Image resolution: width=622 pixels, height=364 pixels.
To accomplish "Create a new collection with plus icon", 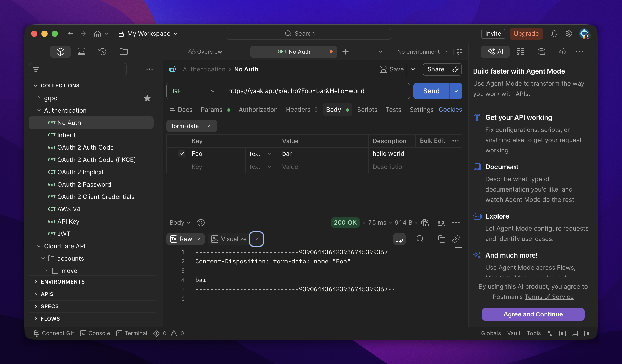I will (136, 69).
